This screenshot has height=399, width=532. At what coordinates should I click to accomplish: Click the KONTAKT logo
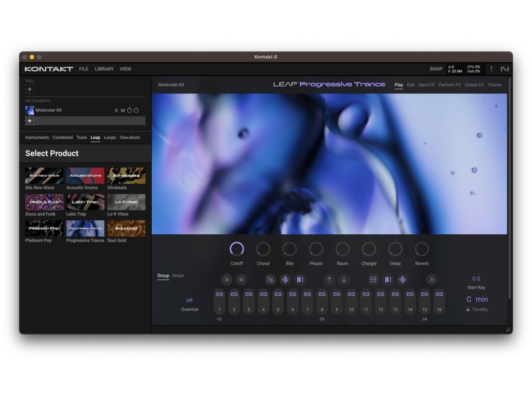[x=49, y=69]
